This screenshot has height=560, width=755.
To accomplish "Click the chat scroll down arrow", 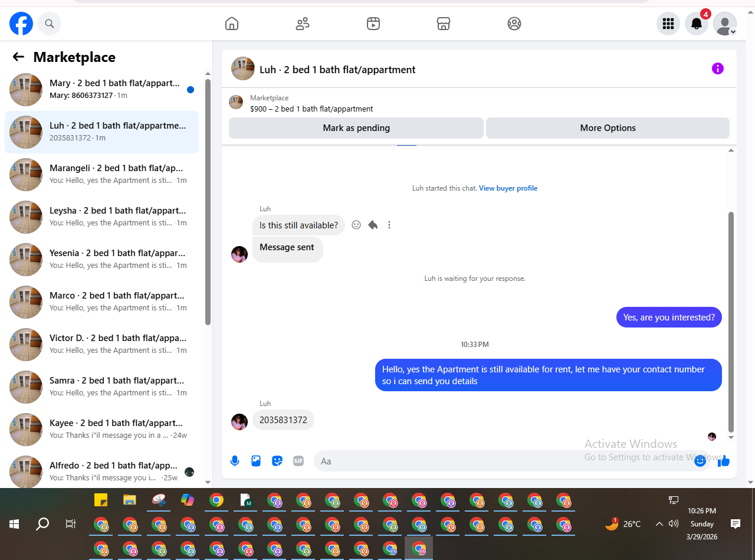I will [731, 437].
